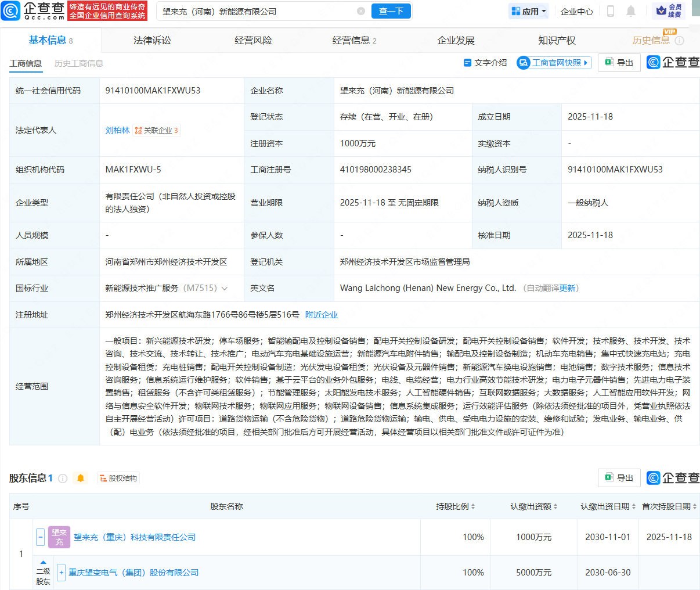Expand the 重庆望变电气 shareholder row
This screenshot has height=590, width=700.
(61, 573)
